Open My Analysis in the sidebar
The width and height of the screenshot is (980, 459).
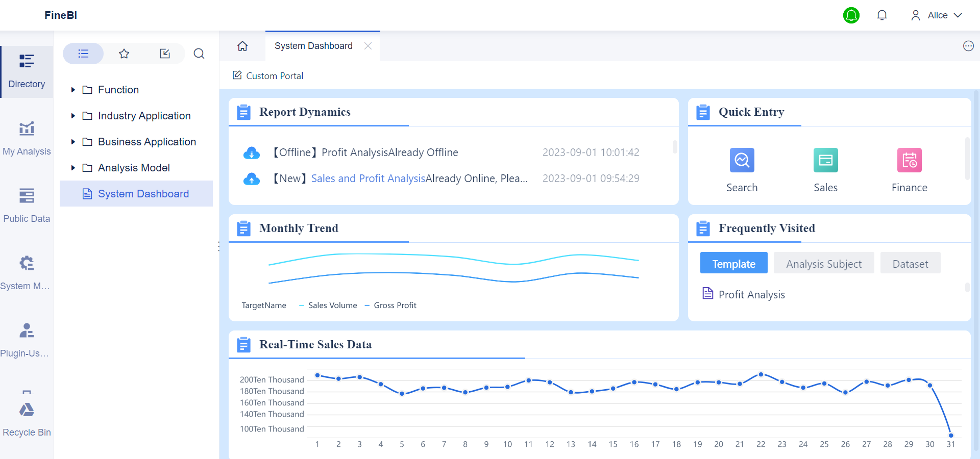(x=27, y=139)
